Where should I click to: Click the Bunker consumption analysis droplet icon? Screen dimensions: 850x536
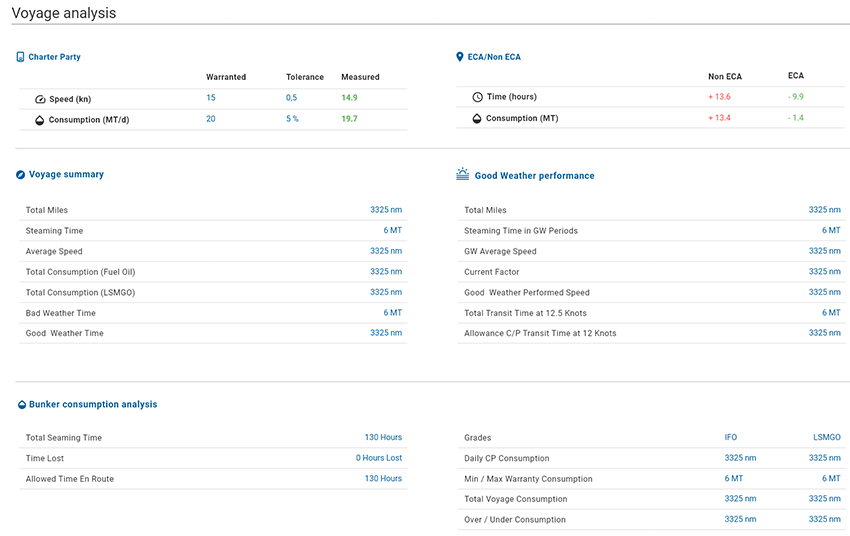coord(21,405)
